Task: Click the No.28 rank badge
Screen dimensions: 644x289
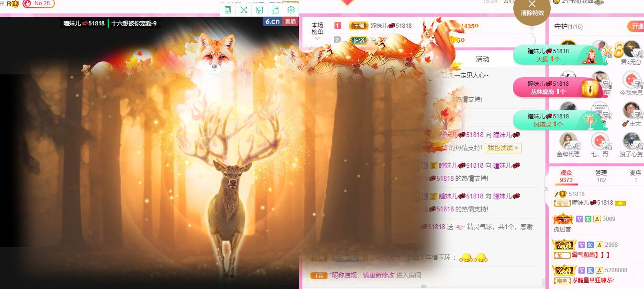Action: [38, 3]
